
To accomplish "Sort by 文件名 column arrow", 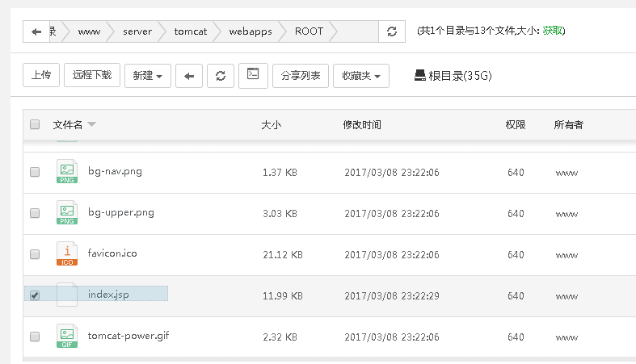I will [91, 124].
